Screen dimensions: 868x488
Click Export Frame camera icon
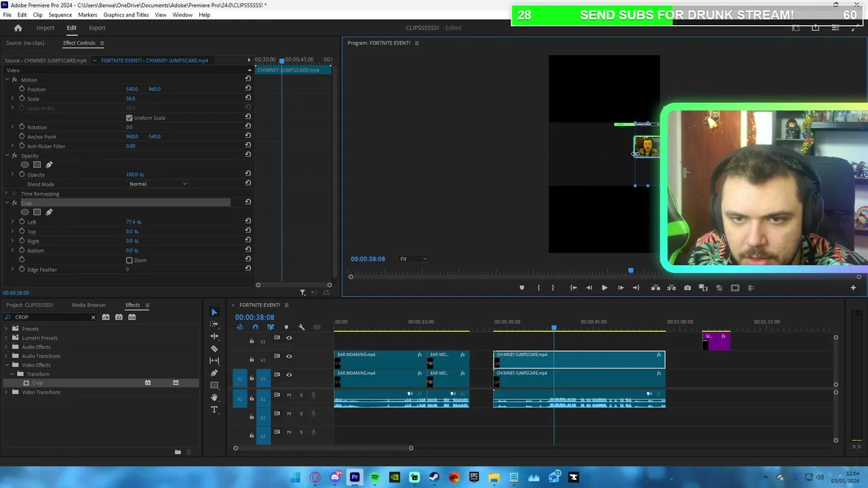687,288
